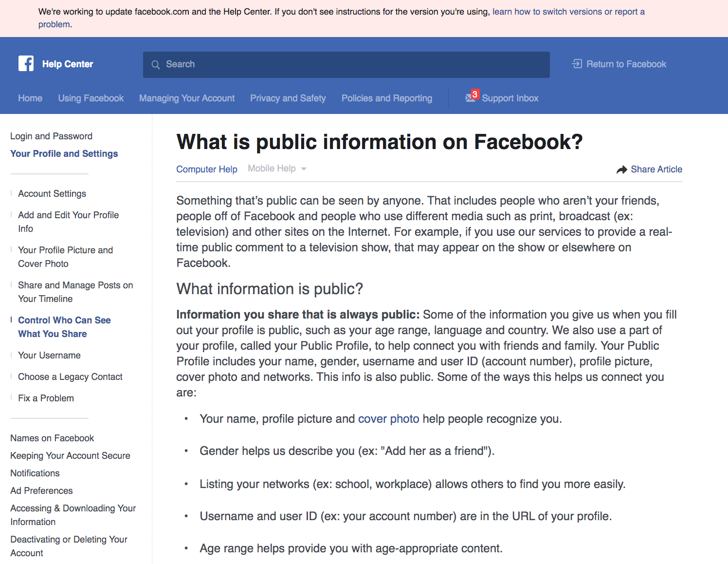Viewport: 728px width, 564px height.
Task: Click the red 3 notification badge
Action: click(x=475, y=94)
